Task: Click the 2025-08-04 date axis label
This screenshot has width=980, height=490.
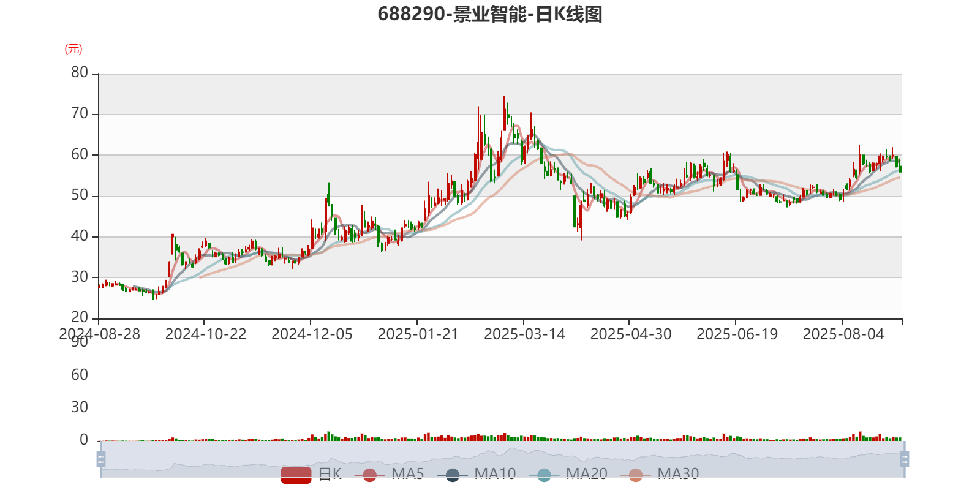Action: pyautogui.click(x=843, y=334)
